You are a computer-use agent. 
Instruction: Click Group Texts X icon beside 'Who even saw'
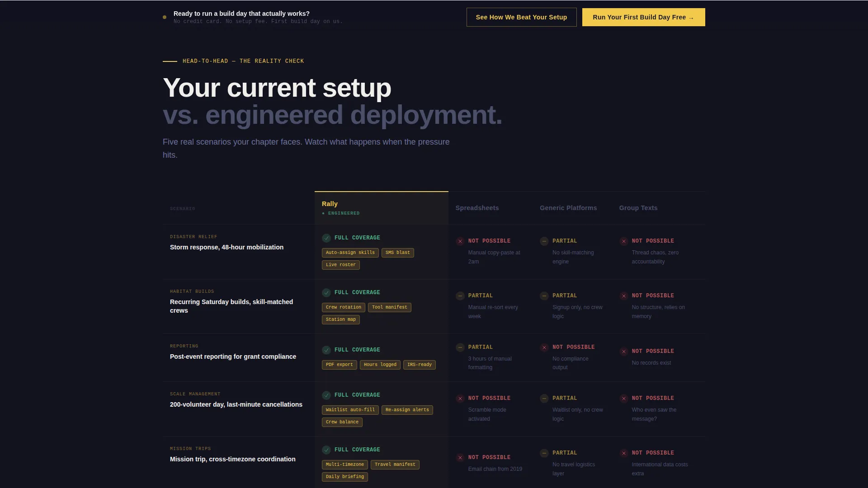pos(624,399)
